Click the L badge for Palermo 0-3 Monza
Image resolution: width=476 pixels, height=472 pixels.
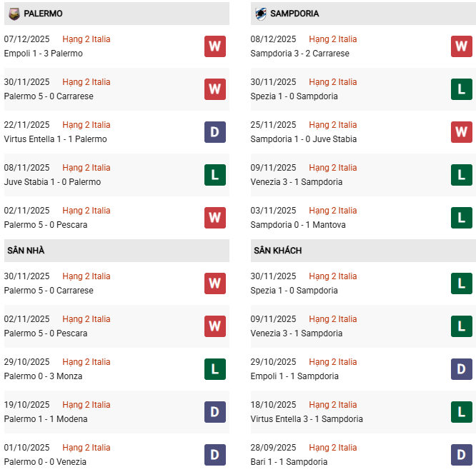tap(214, 369)
